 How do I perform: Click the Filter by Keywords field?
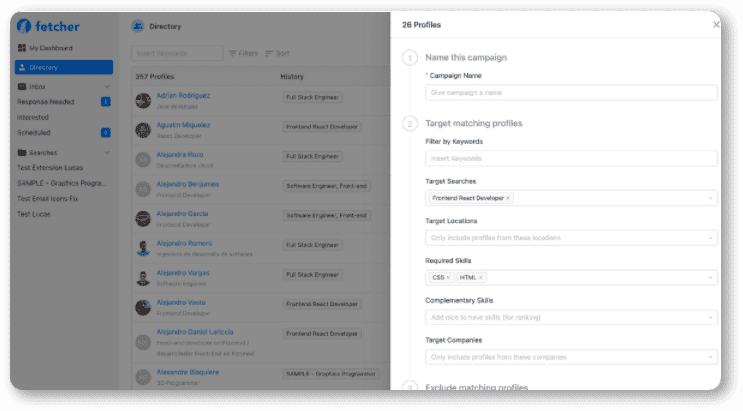[571, 158]
